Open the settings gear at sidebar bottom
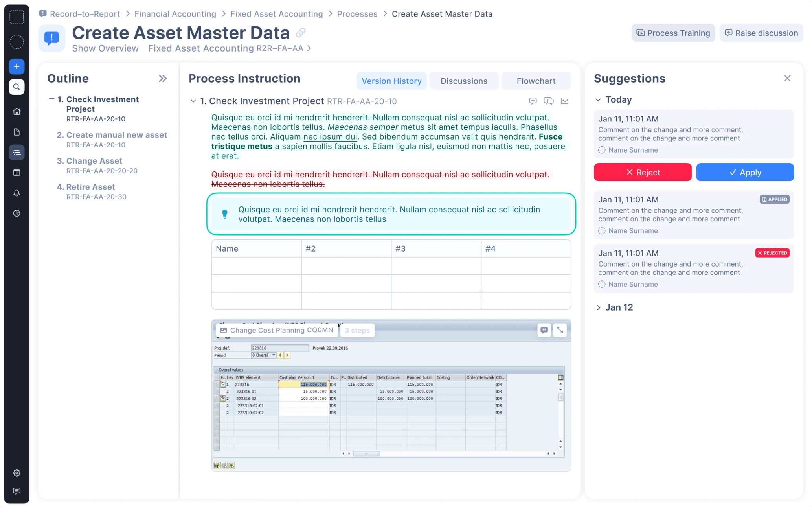 17,473
